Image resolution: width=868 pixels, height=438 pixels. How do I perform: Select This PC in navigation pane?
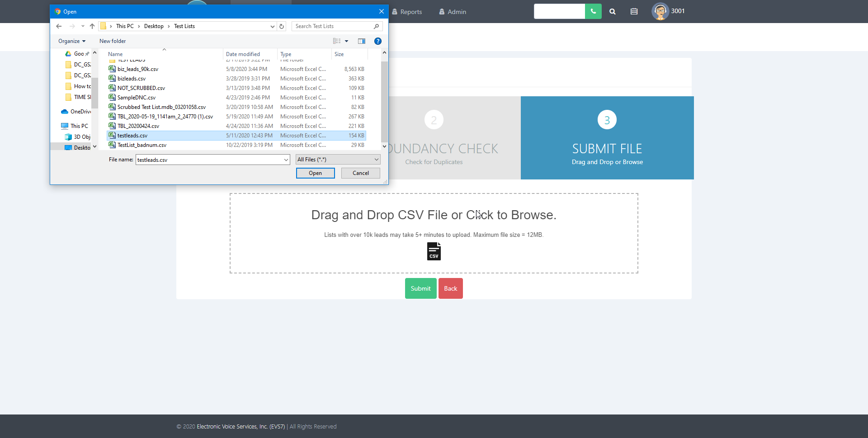(75, 126)
